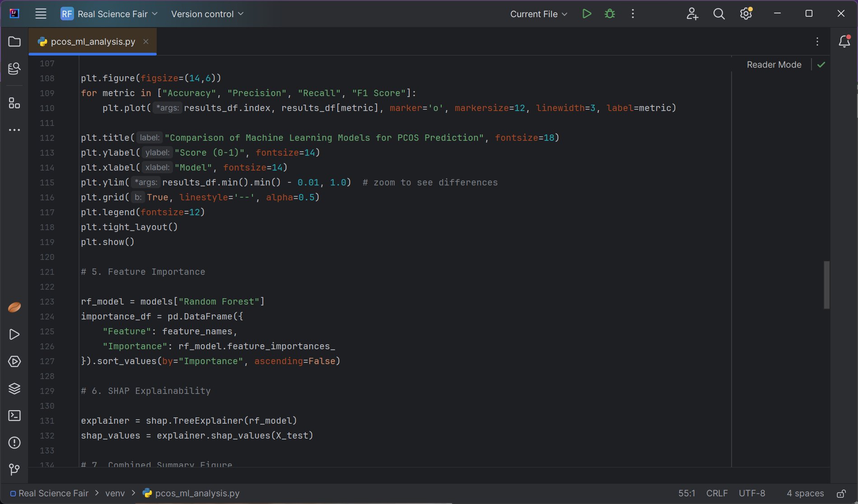The width and height of the screenshot is (858, 504).
Task: Open the Structure tool window icon
Action: (14, 103)
